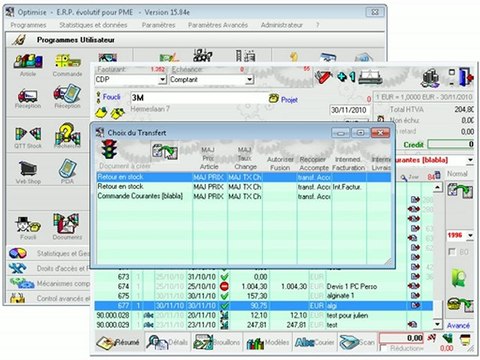This screenshot has height=360, width=480.
Task: Click the red eraser icon in invoice toolbar
Action: click(324, 77)
